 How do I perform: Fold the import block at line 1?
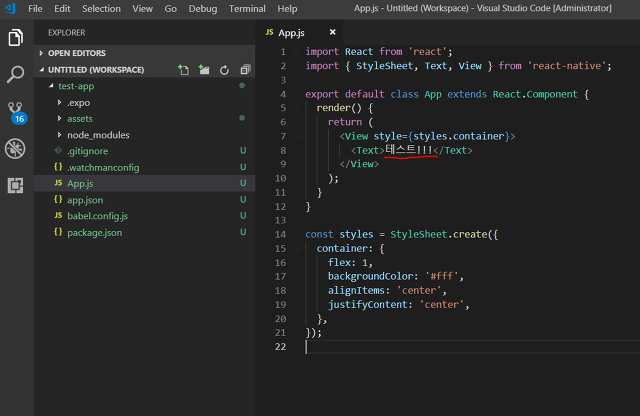[x=298, y=52]
